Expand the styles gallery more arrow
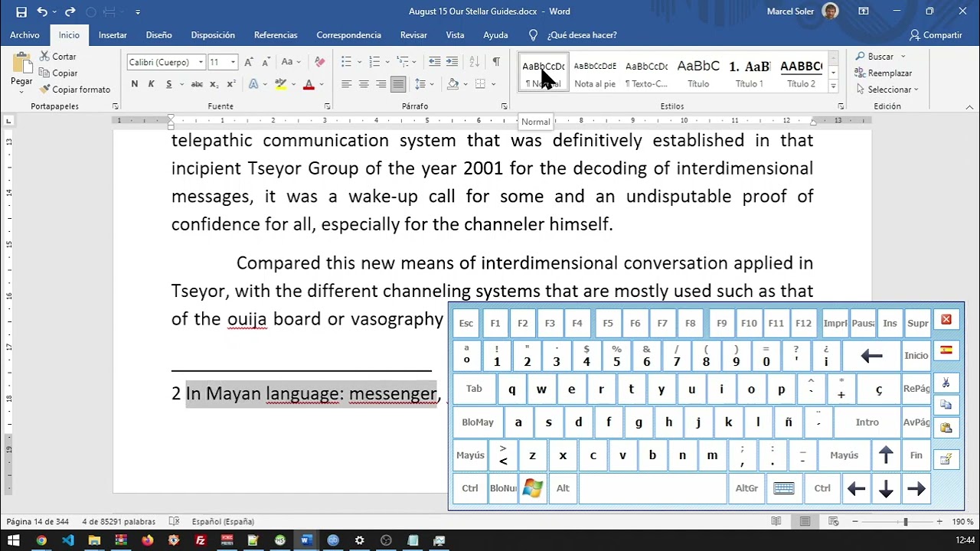Viewport: 980px width, 551px height. click(x=833, y=86)
